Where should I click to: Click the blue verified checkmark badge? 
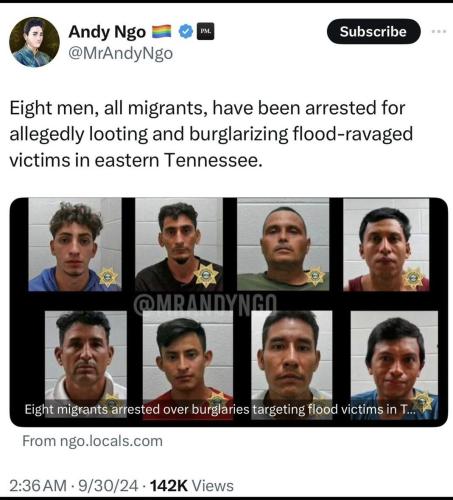click(186, 32)
